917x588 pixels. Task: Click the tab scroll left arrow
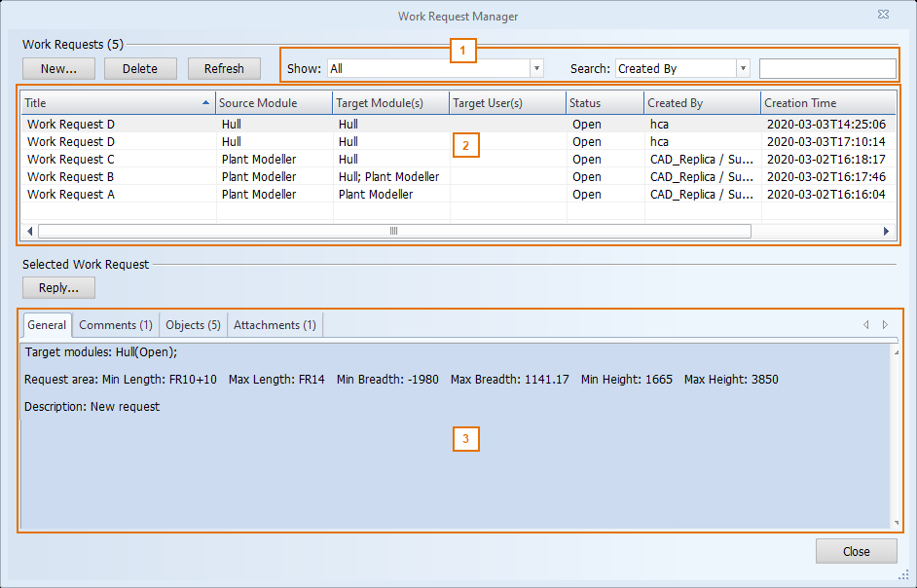click(x=865, y=325)
